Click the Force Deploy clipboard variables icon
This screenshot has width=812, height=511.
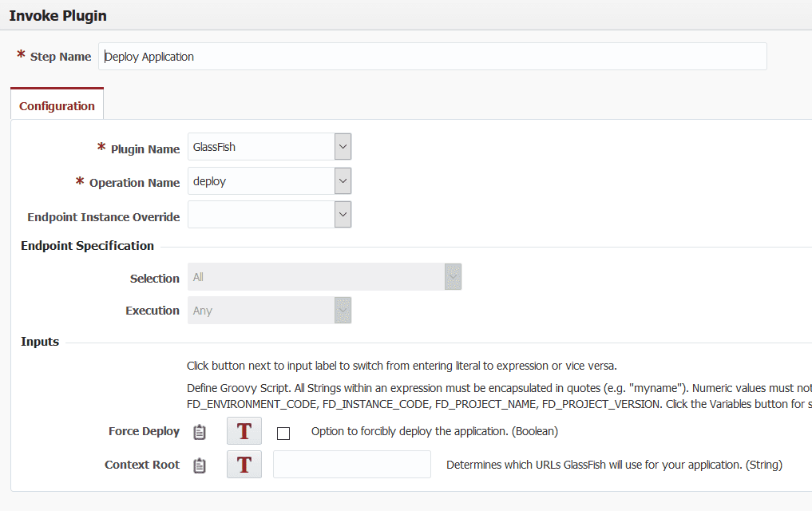[200, 432]
